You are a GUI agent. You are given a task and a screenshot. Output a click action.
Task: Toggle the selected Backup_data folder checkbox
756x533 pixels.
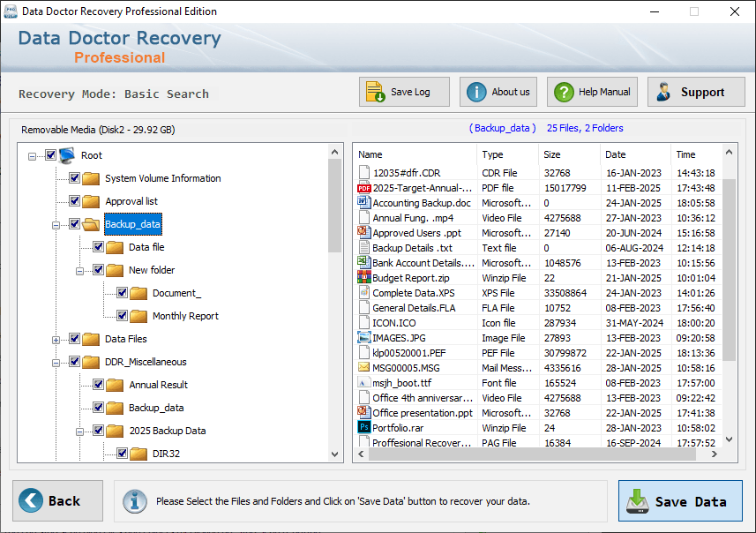(x=74, y=224)
